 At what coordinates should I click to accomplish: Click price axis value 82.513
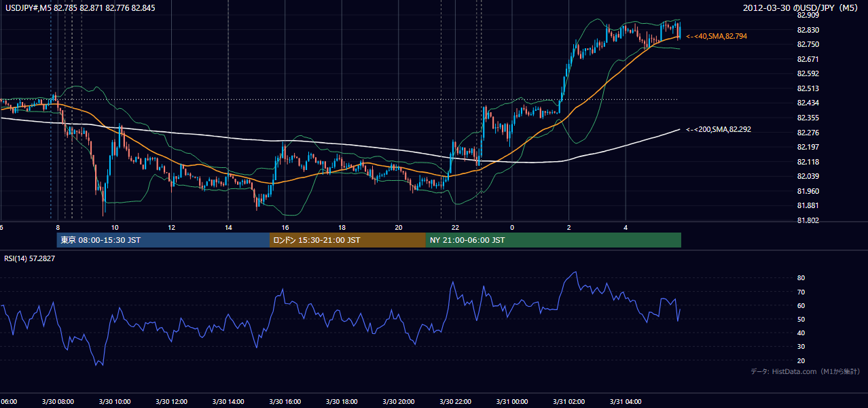808,88
